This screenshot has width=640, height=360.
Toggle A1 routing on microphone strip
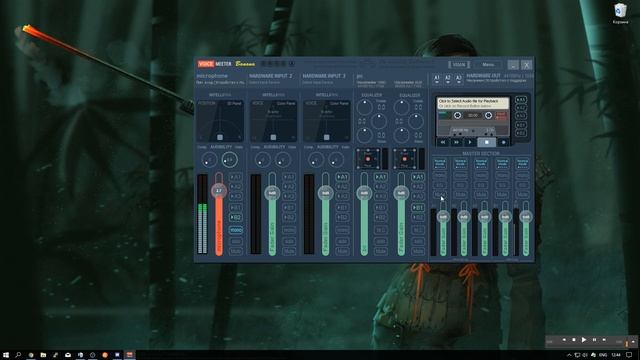(x=236, y=177)
